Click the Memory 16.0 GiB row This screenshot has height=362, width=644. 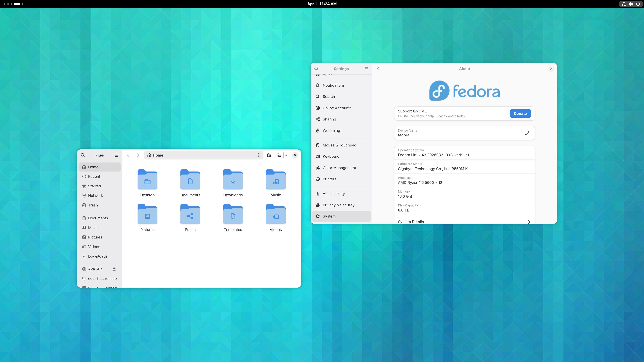pos(465,194)
